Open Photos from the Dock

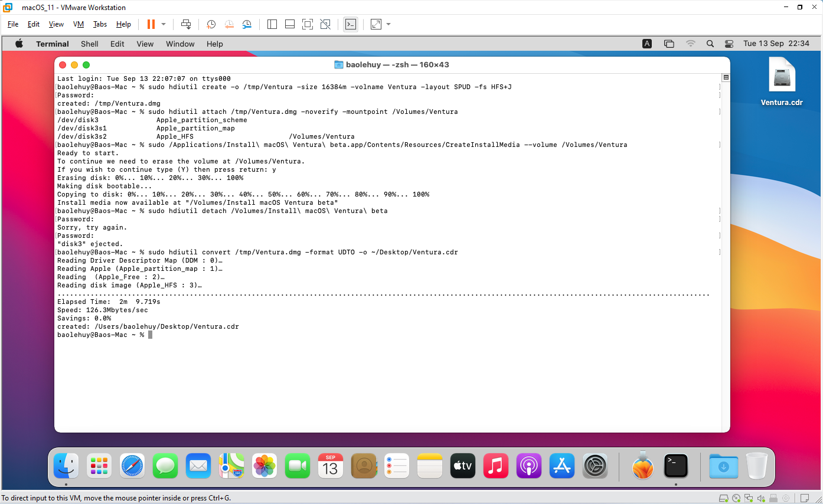[264, 466]
